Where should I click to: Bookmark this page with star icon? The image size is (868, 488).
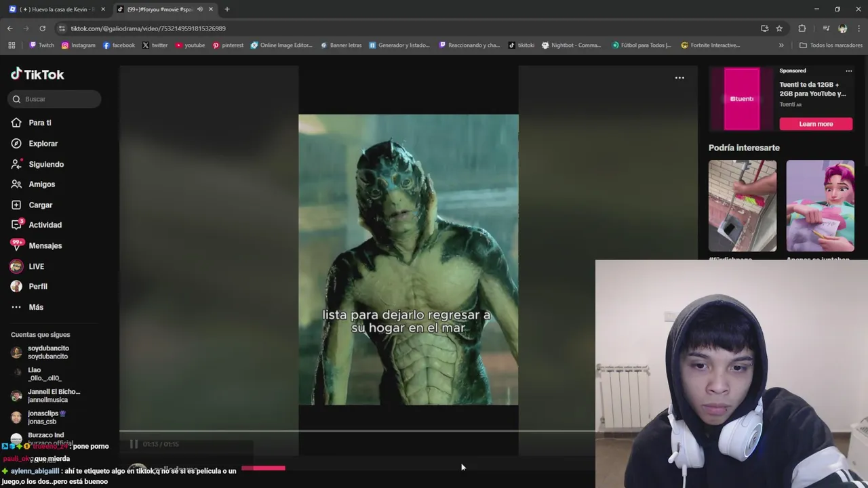779,28
